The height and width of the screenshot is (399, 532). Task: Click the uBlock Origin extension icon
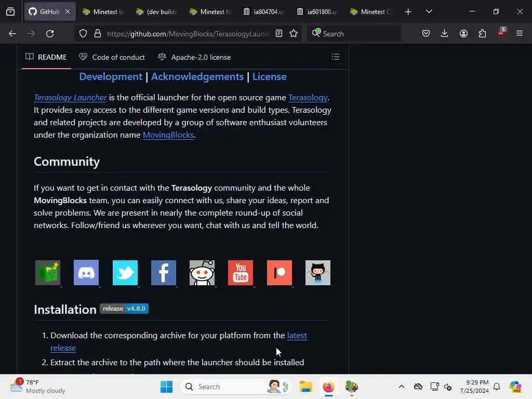pyautogui.click(x=501, y=33)
